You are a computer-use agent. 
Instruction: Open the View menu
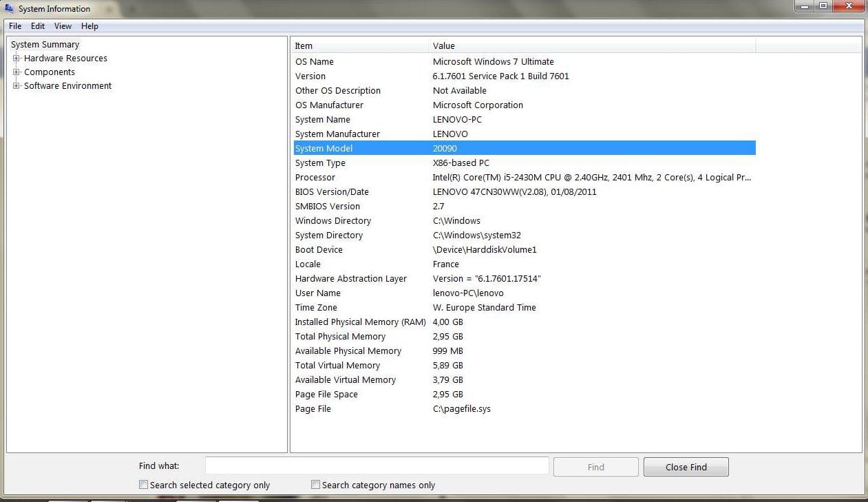[63, 26]
